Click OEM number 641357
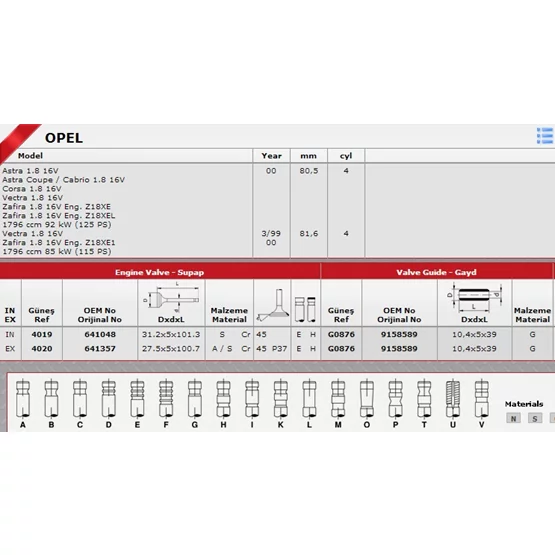The height and width of the screenshot is (555, 555). [100, 349]
